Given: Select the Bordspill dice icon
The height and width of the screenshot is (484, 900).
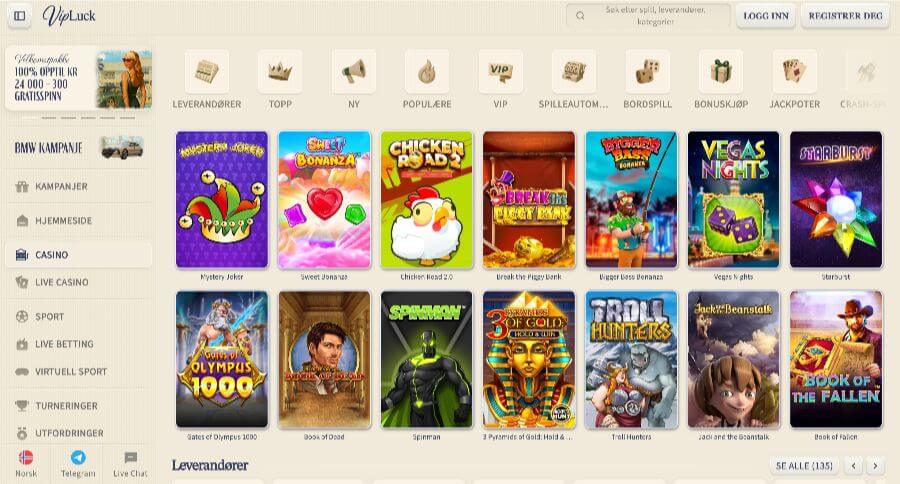Looking at the screenshot, I should point(647,72).
